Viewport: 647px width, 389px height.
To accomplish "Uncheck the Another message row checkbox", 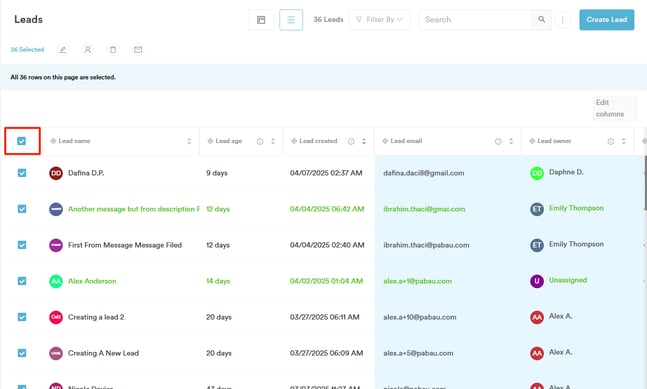I will click(22, 209).
